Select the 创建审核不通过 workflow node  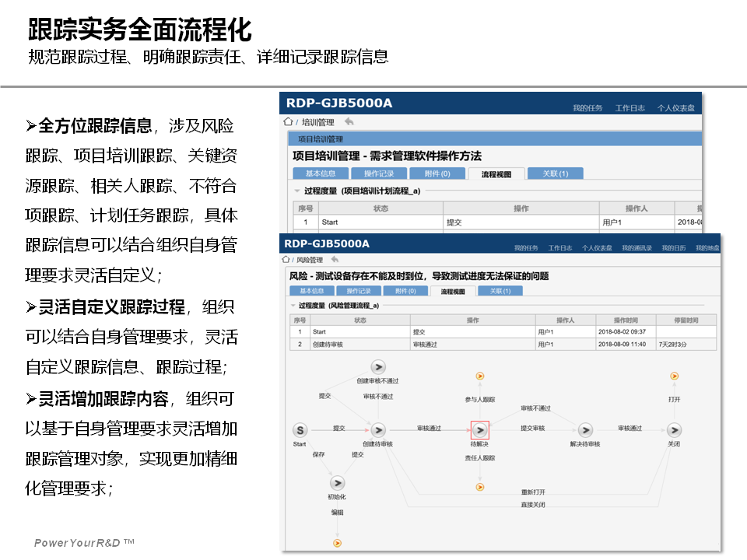378,367
